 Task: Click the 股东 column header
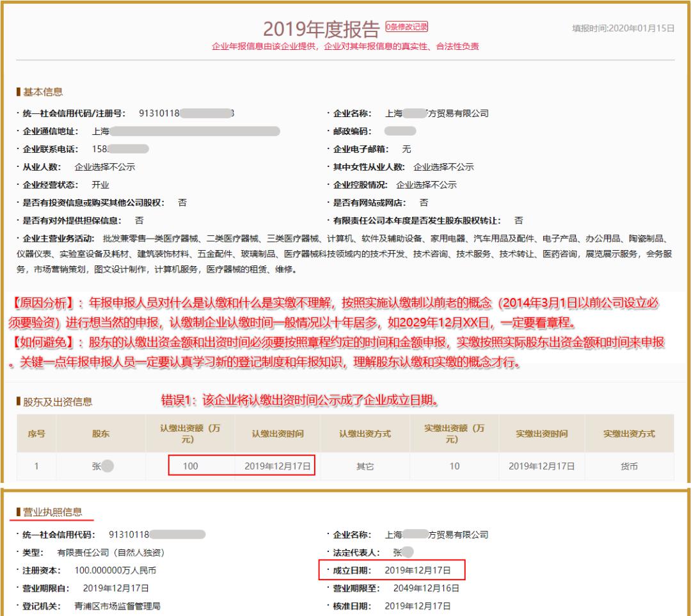coord(101,434)
